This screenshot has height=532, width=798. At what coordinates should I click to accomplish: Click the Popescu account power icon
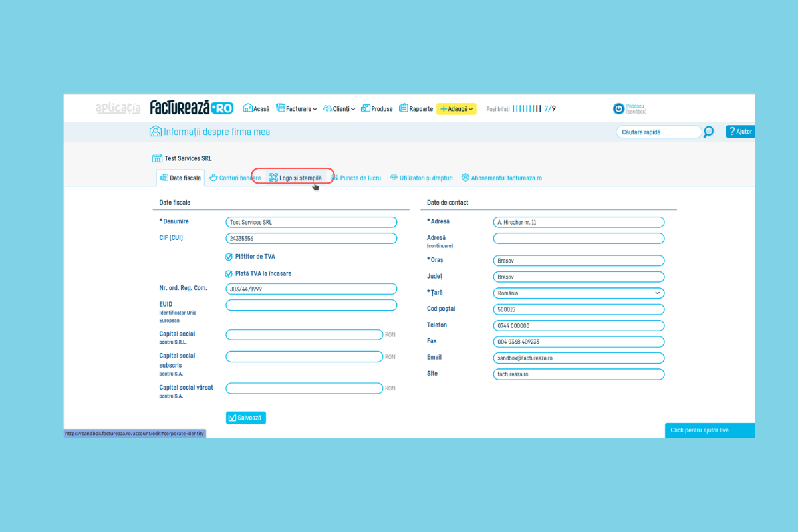(618, 108)
